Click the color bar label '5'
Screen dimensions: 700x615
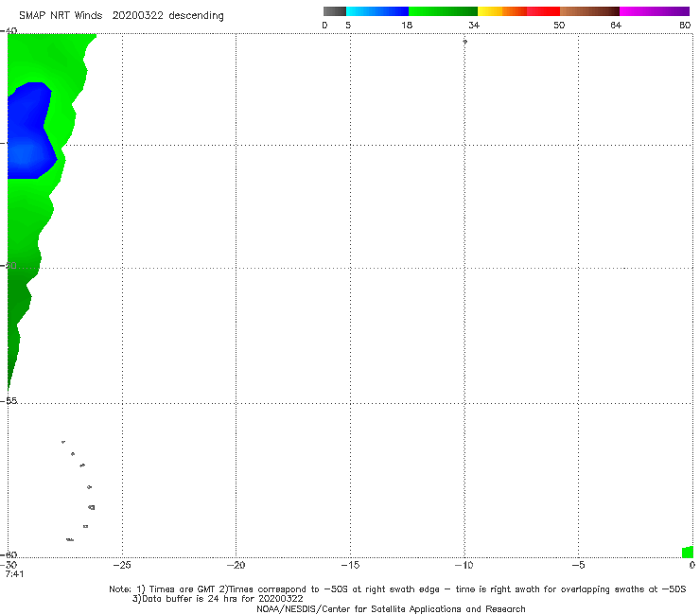click(x=348, y=25)
